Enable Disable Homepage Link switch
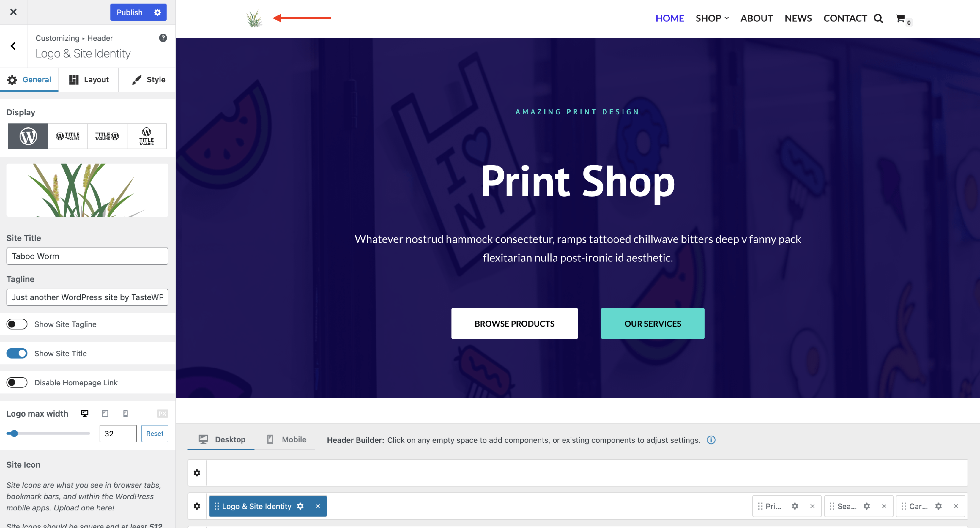Viewport: 980px width, 528px height. point(17,382)
